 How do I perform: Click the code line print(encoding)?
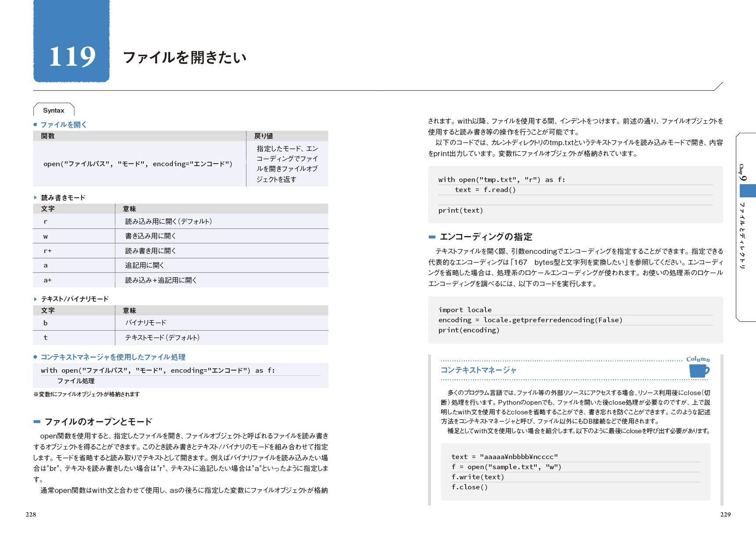tap(469, 330)
